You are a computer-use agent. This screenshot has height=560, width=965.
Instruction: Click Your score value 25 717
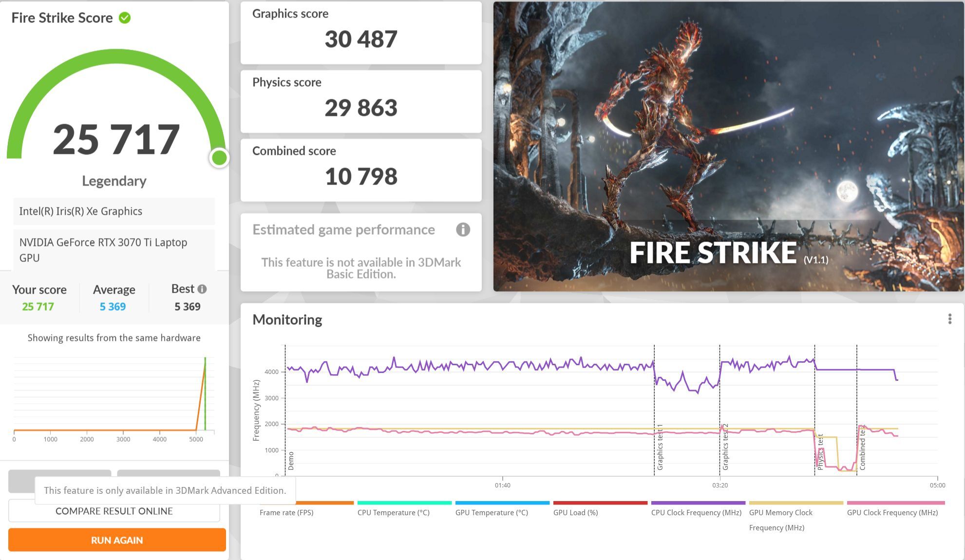click(38, 306)
